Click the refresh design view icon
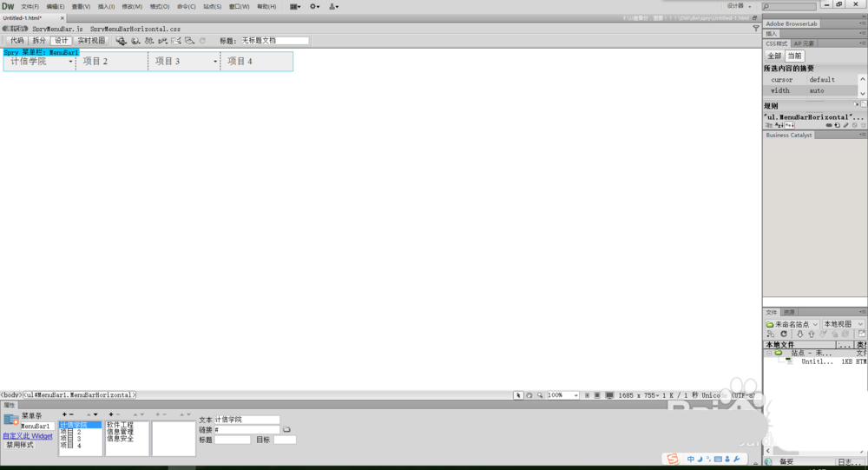This screenshot has height=470, width=868. pyautogui.click(x=202, y=41)
